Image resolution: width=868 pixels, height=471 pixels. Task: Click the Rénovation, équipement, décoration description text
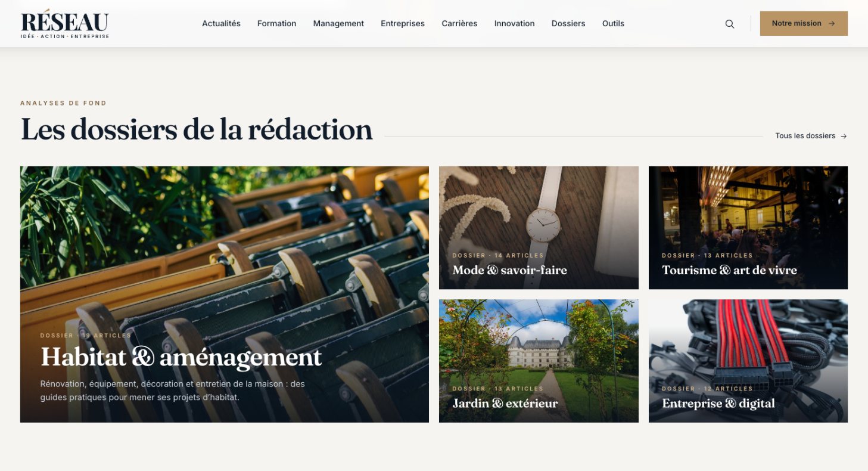click(173, 391)
